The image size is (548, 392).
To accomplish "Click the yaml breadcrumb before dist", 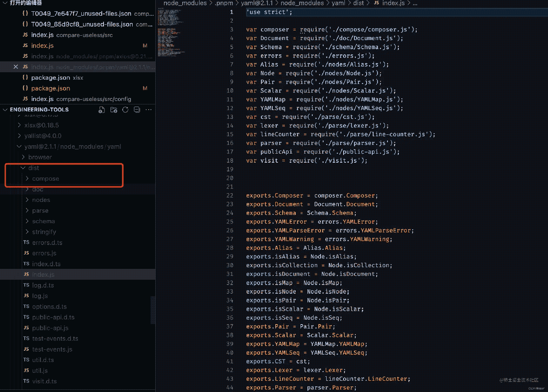I will click(339, 3).
